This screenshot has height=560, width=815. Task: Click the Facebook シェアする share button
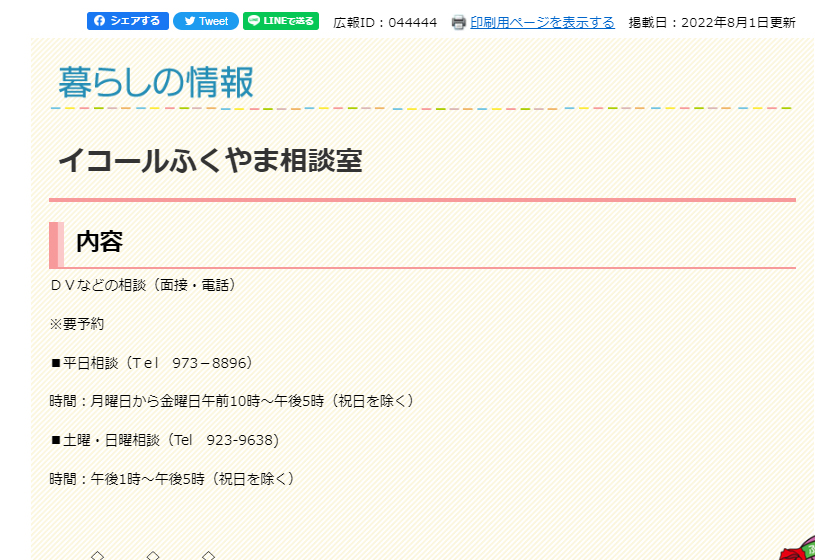point(127,21)
